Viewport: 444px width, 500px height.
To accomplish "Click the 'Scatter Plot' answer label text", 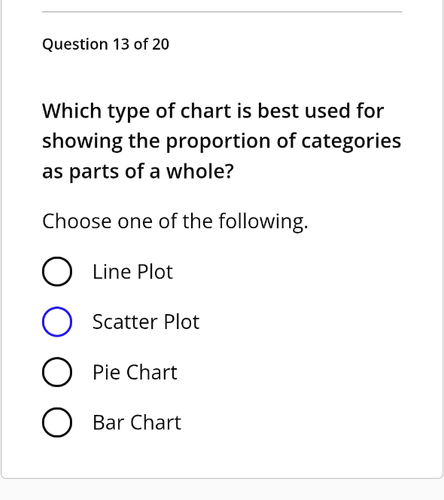I will coord(146,322).
